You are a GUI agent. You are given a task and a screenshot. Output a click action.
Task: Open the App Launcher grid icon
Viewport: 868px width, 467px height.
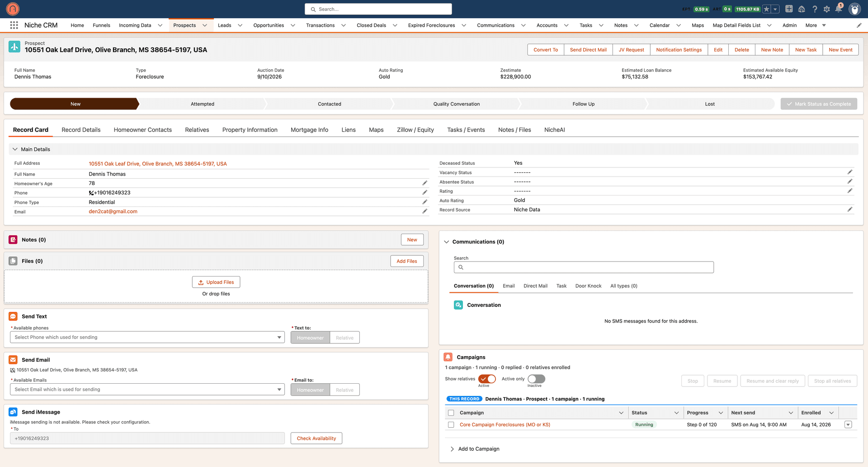[x=14, y=25]
